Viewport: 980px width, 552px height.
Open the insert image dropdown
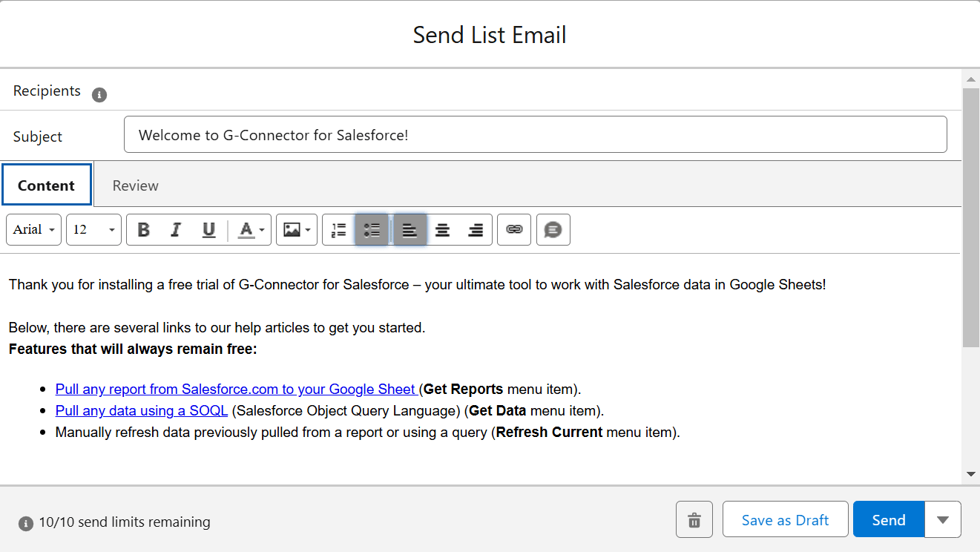pos(297,230)
